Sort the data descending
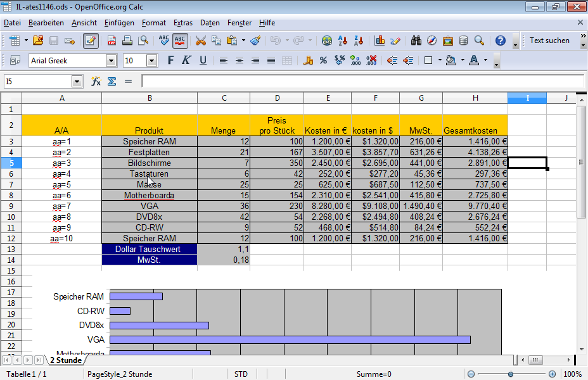 [x=358, y=41]
